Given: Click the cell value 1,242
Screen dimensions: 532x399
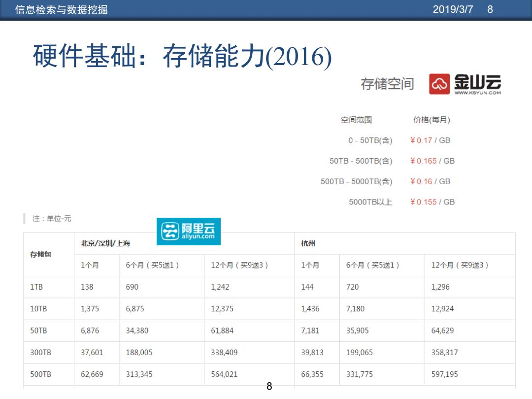Looking at the screenshot, I should click(x=220, y=287).
